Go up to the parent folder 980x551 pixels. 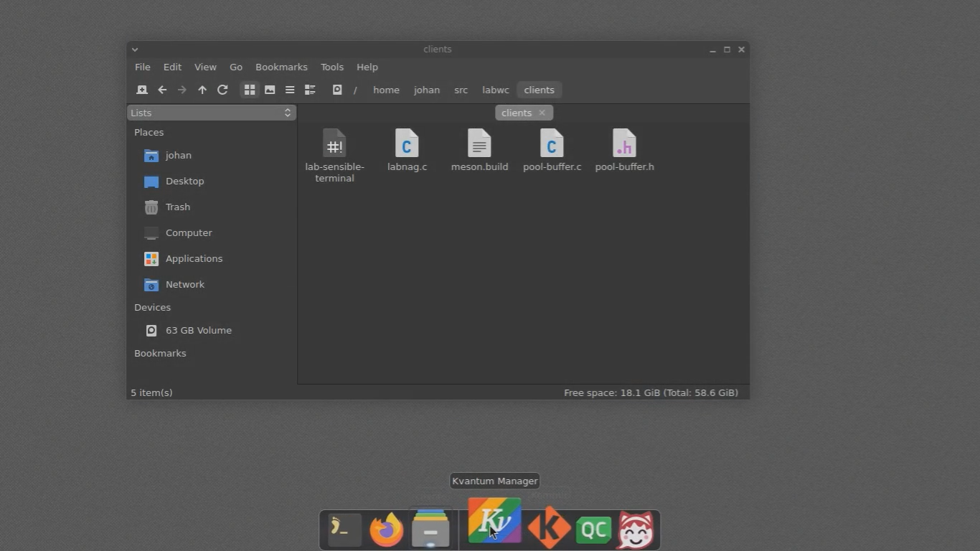202,90
